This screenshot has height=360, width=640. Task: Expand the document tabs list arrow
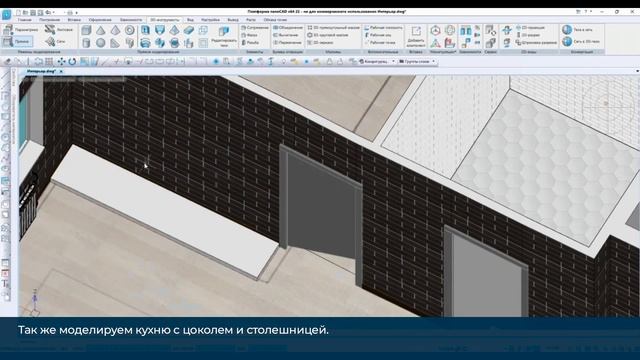(637, 71)
